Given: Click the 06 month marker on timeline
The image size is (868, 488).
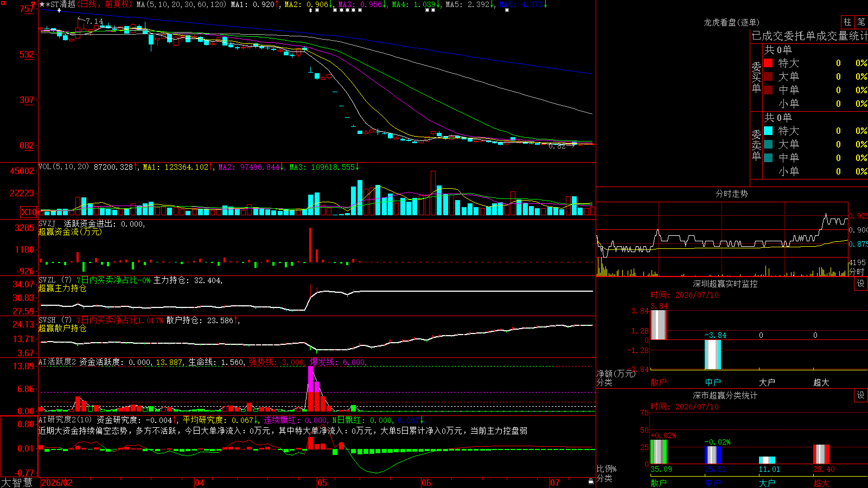Looking at the screenshot, I should point(426,483).
